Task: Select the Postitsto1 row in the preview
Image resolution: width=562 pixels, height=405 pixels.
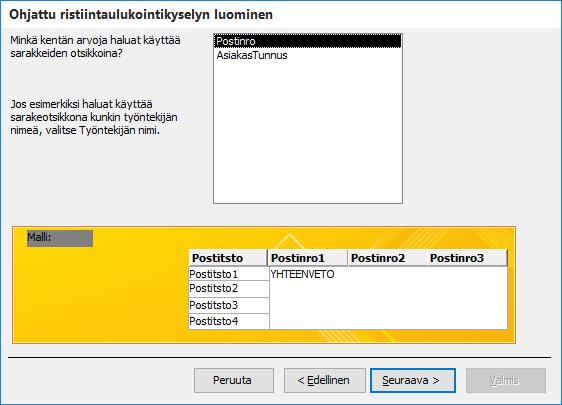Action: click(x=229, y=274)
